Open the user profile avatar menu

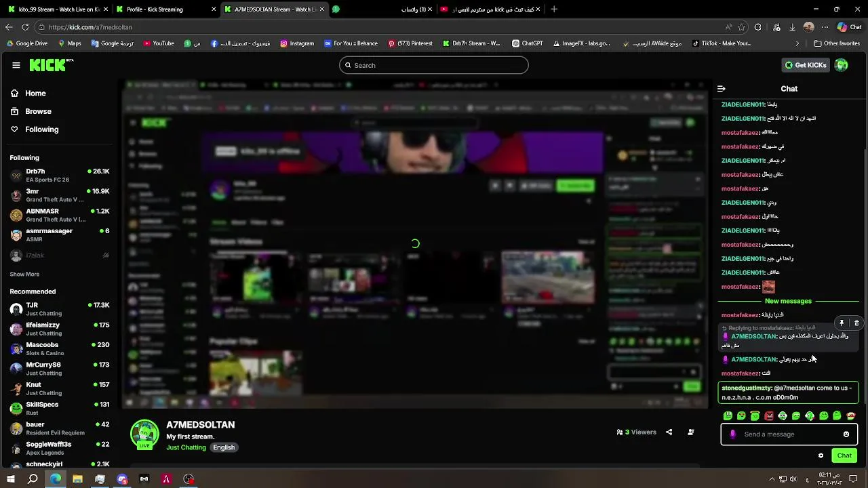coord(841,65)
